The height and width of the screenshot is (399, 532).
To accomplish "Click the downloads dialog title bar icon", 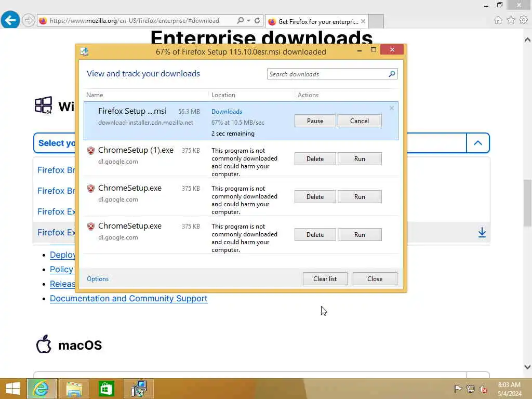I will click(x=84, y=51).
